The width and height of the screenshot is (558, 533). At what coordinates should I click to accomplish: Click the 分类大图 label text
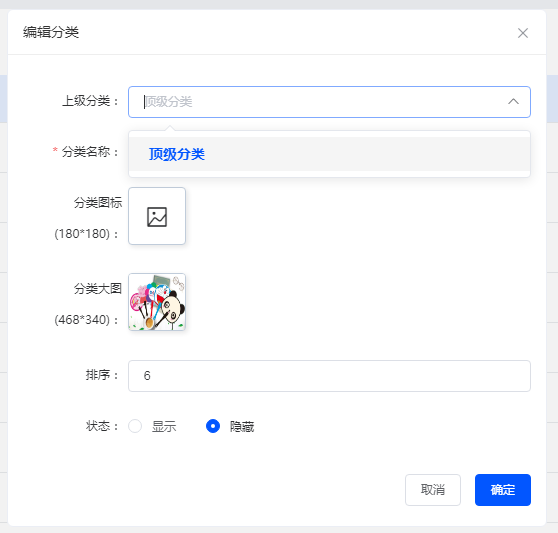(98, 289)
